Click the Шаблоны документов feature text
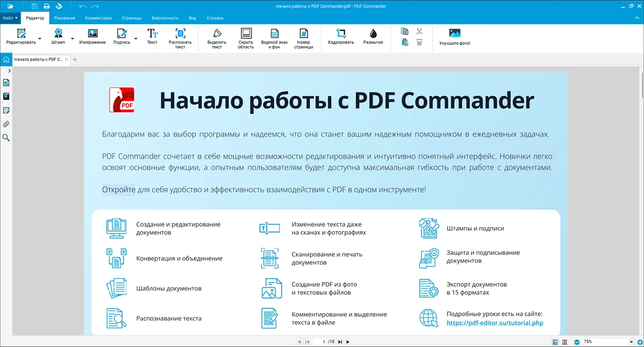 169,288
